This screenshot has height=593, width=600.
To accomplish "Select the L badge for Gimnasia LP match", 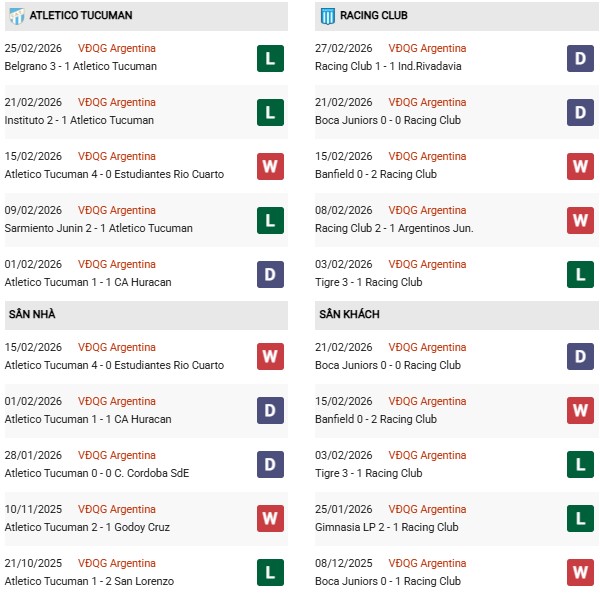I will click(580, 519).
